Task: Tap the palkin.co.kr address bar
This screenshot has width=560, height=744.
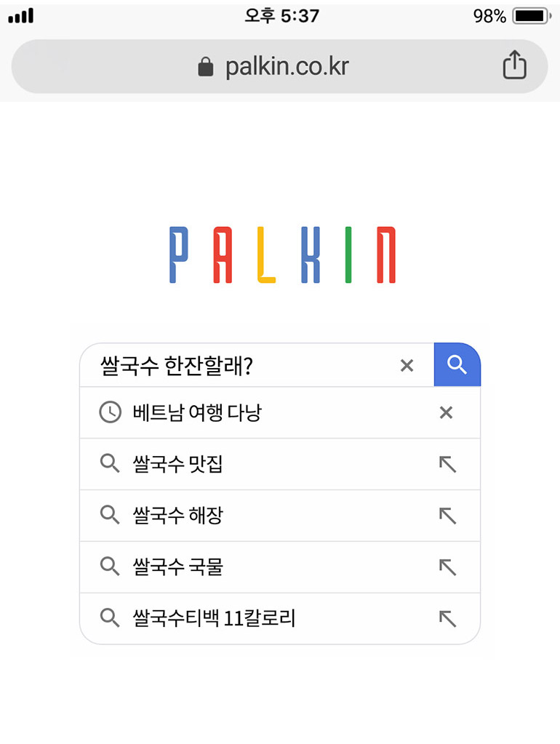Action: (287, 67)
